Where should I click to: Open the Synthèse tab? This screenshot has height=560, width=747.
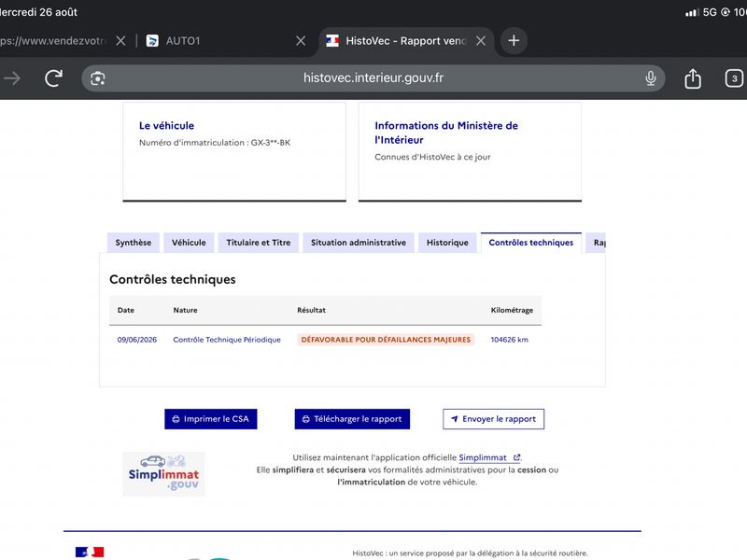point(133,243)
